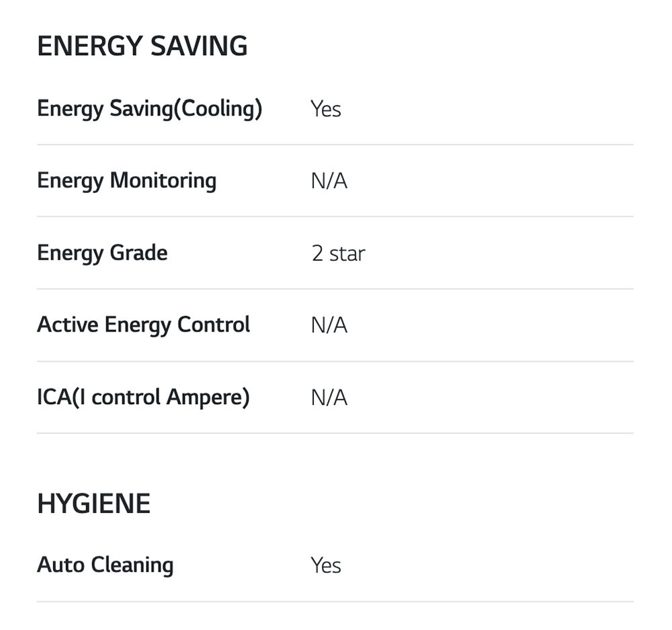The image size is (672, 630).
Task: Click the divider line below Energy Monitoring row
Action: coord(335,216)
